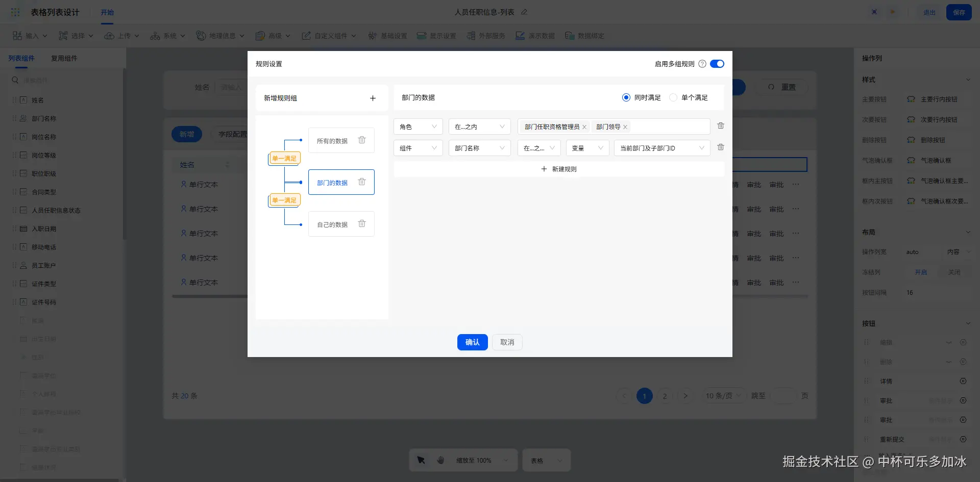Image resolution: width=980 pixels, height=482 pixels.
Task: Open the 开始 tab
Action: (x=107, y=12)
